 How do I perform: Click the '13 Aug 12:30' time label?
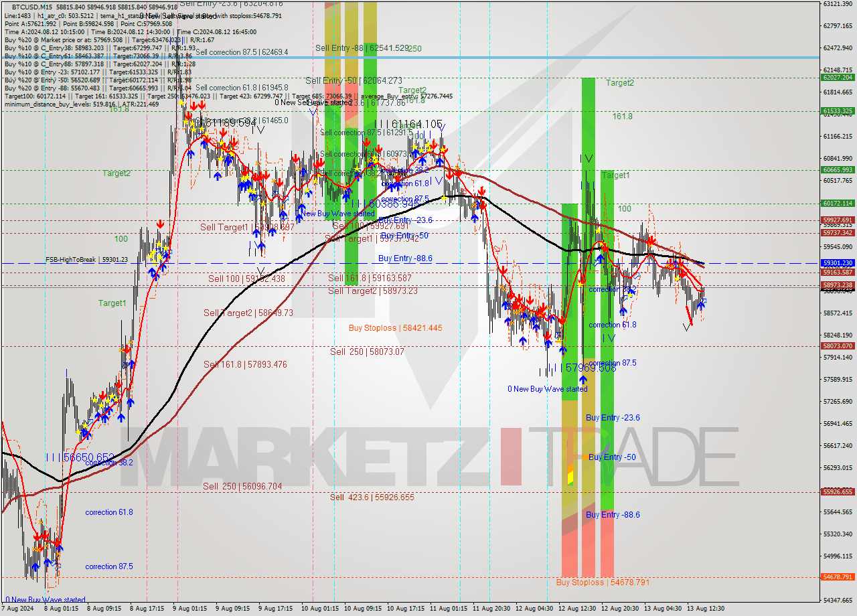click(706, 609)
